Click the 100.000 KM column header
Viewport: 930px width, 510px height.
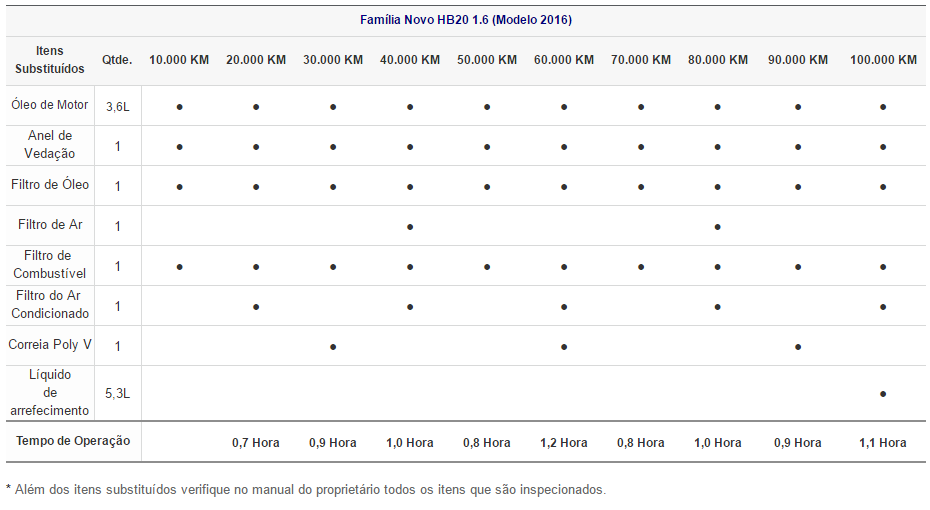tap(883, 60)
